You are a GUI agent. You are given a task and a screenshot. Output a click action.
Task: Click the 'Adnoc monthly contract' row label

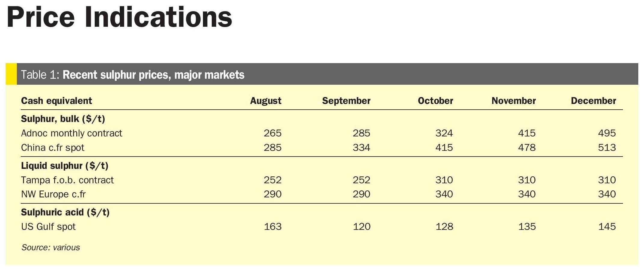coord(72,133)
